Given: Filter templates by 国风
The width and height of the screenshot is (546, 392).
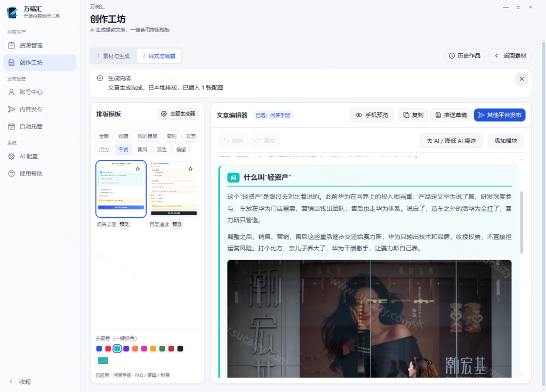Looking at the screenshot, I should [142, 150].
